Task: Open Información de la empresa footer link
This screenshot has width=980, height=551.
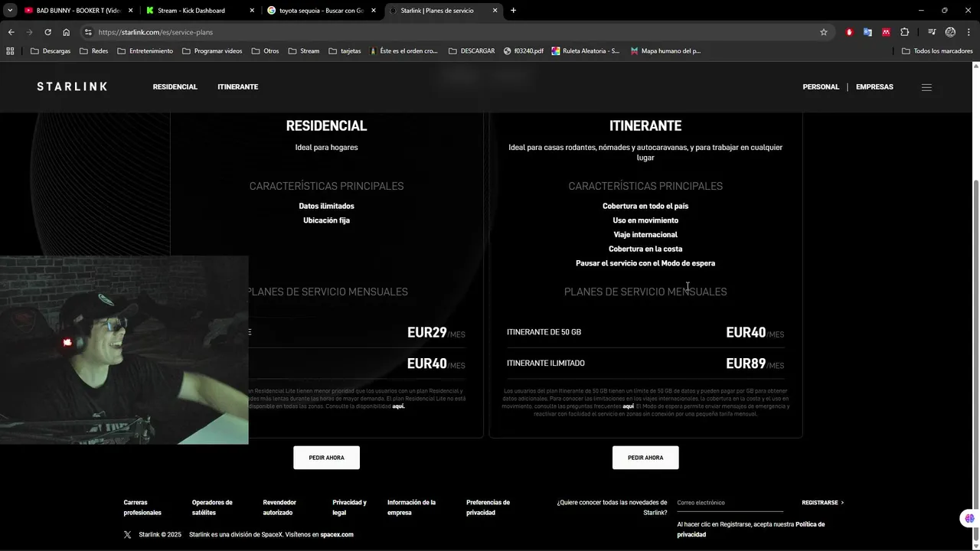Action: tap(411, 507)
